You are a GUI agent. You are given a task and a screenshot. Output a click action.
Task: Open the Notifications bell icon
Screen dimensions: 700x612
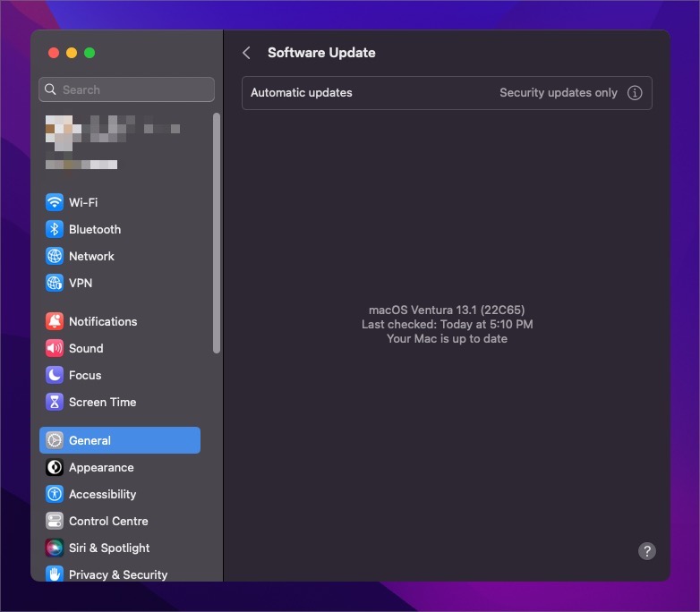55,321
